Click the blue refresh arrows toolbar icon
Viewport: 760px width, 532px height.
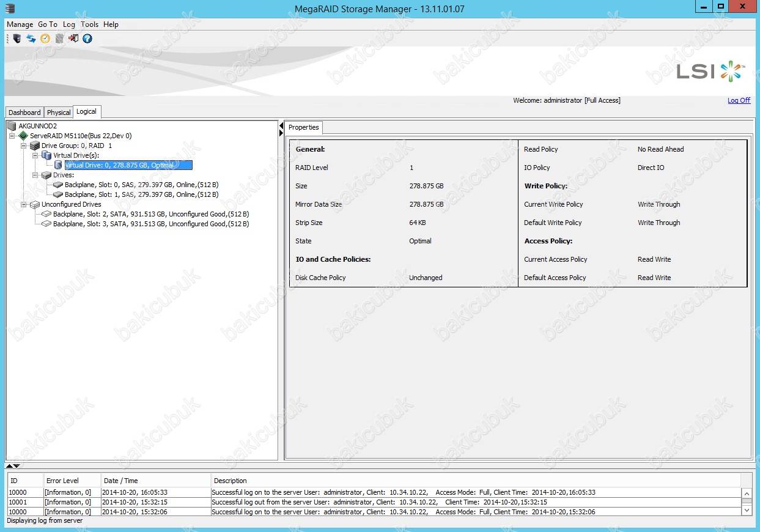[x=31, y=39]
